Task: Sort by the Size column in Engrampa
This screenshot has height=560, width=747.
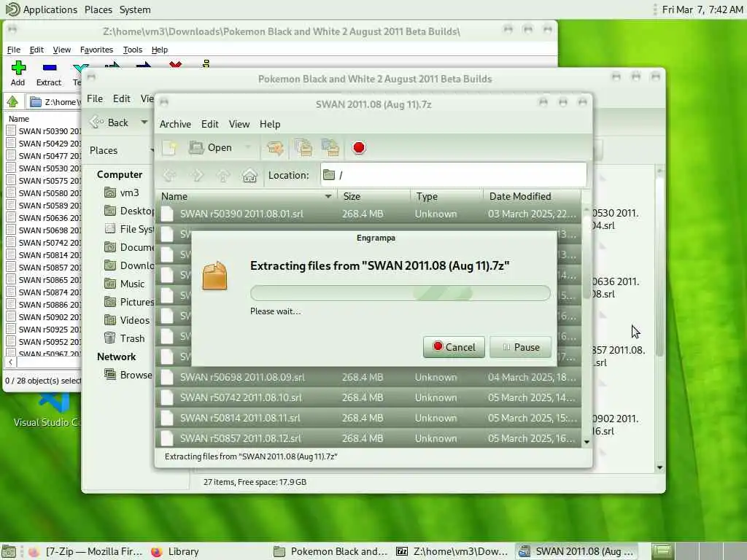Action: 374,196
